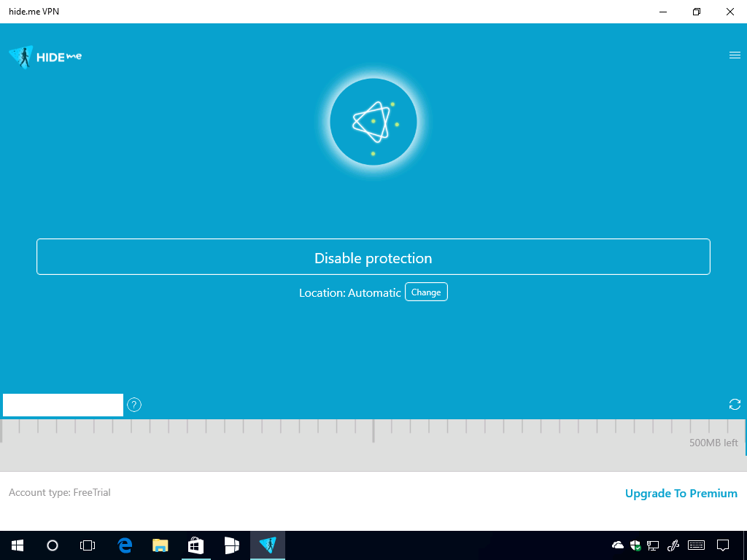
Task: Click the refresh icon
Action: (735, 404)
